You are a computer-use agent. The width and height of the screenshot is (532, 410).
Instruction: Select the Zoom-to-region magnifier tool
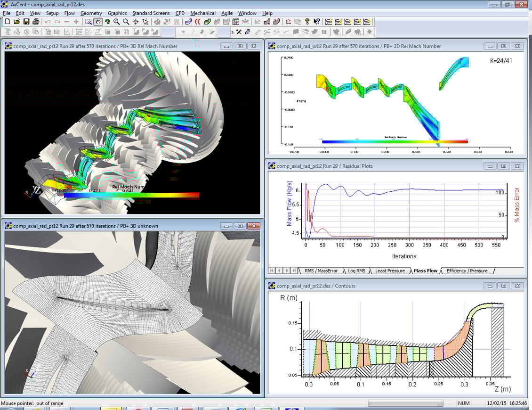(x=89, y=21)
